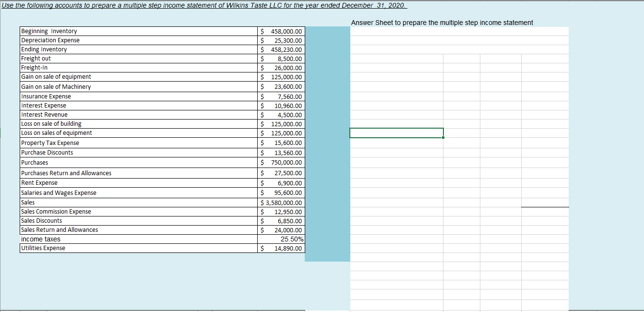Click the 23,600.00 machinery gain value
The image size is (644, 312).
point(282,87)
